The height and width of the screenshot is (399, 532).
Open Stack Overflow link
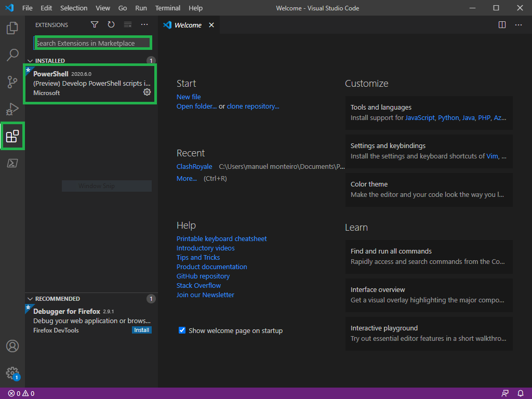click(x=198, y=286)
